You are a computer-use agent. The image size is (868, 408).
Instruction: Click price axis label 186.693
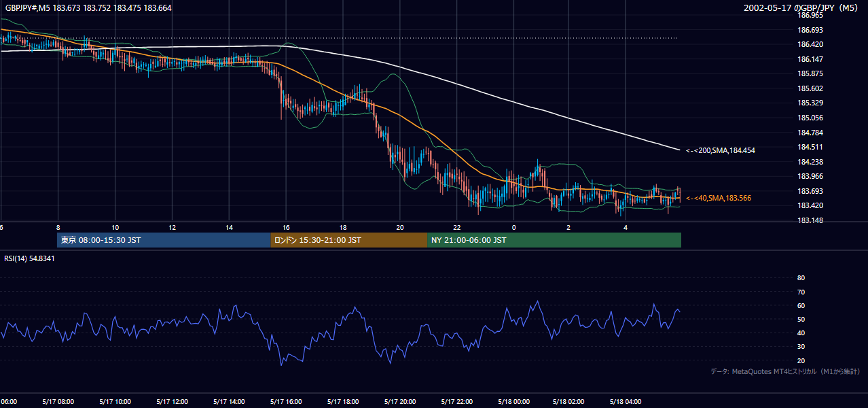click(x=810, y=30)
